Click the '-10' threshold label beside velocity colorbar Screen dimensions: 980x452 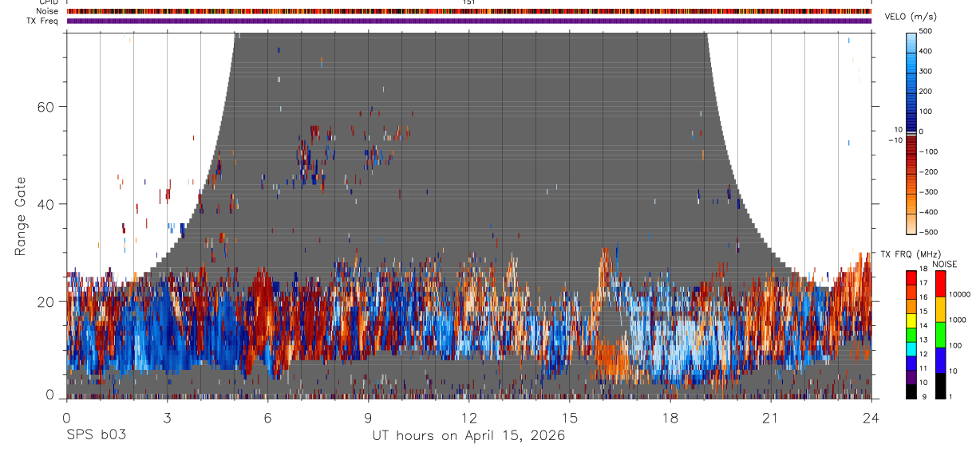[895, 140]
